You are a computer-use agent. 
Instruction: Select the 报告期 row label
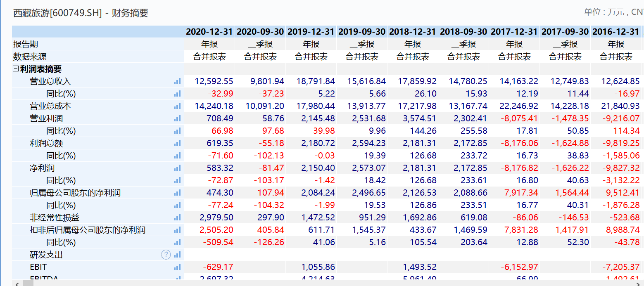(x=26, y=44)
